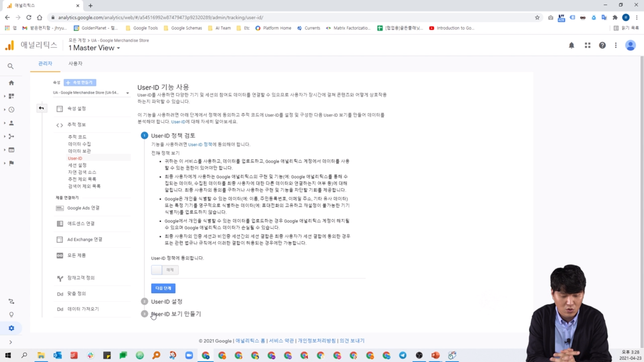This screenshot has height=362, width=644.
Task: Click the 속성 만들기 button
Action: pyautogui.click(x=80, y=82)
